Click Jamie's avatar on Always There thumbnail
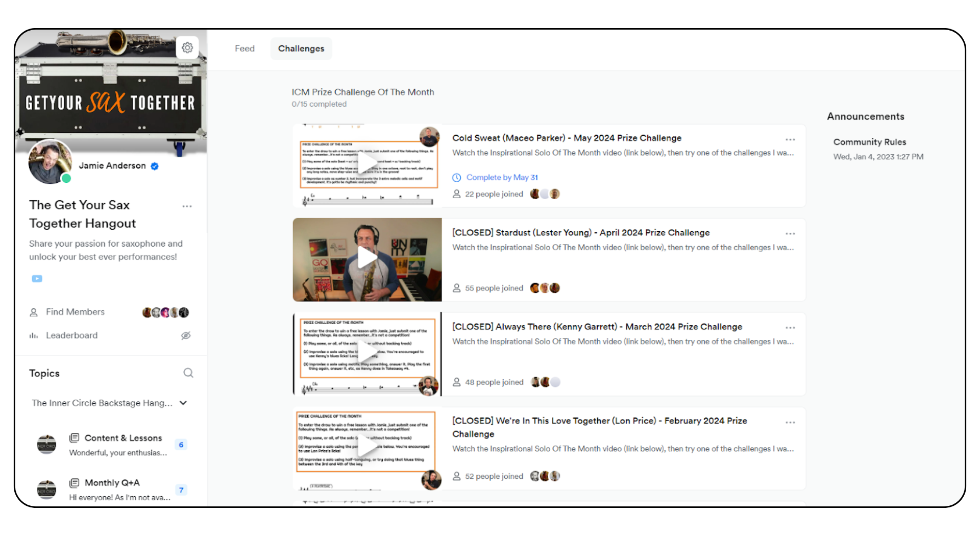 (429, 386)
